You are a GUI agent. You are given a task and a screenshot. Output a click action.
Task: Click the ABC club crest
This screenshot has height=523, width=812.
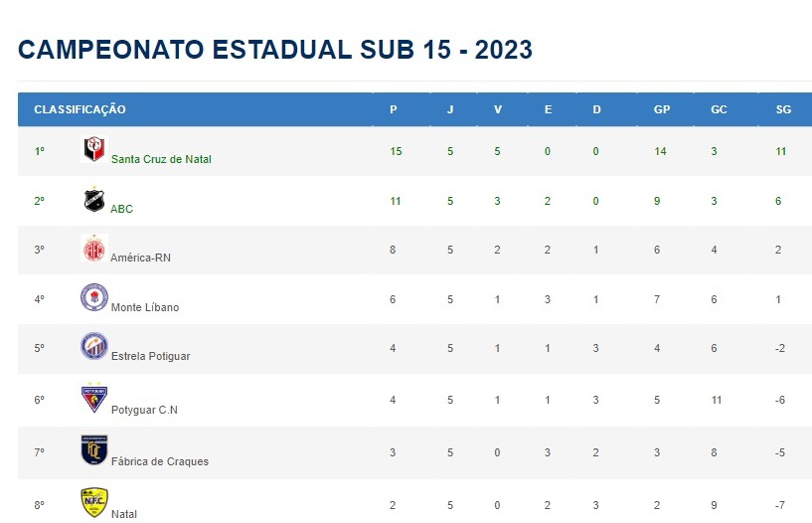coord(94,200)
